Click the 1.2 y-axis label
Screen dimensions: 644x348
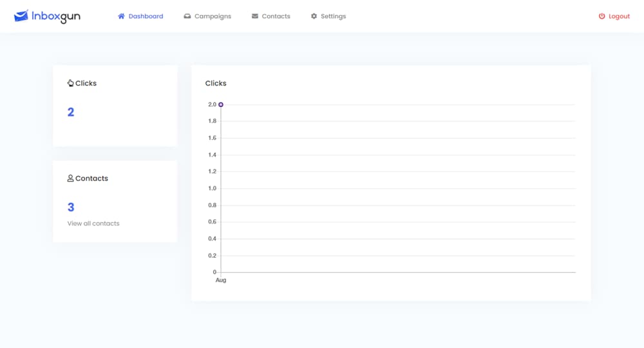[212, 171]
